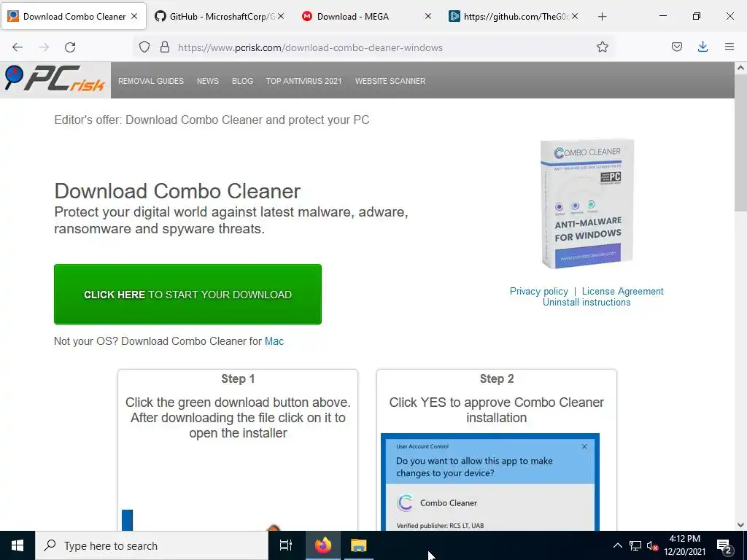This screenshot has height=560, width=747.
Task: Click the vertical scrollbar thumb
Action: pos(740,142)
